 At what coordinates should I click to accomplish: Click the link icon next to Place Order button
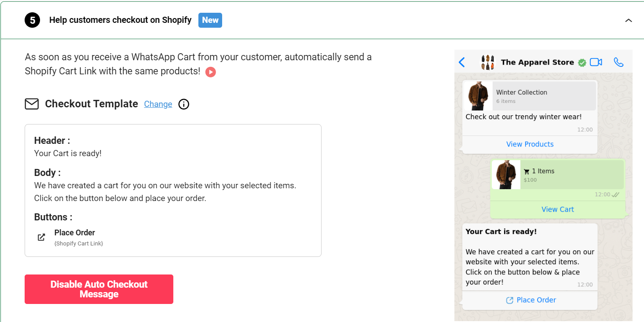pos(509,300)
